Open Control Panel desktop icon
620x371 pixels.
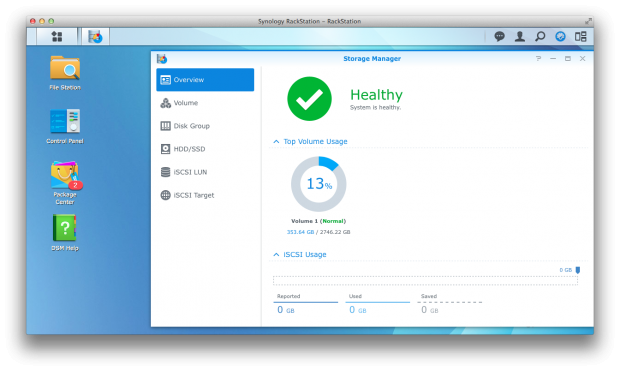[x=65, y=127]
